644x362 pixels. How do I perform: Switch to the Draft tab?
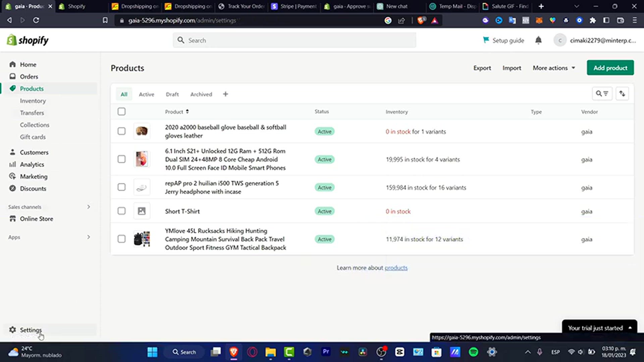pyautogui.click(x=172, y=95)
